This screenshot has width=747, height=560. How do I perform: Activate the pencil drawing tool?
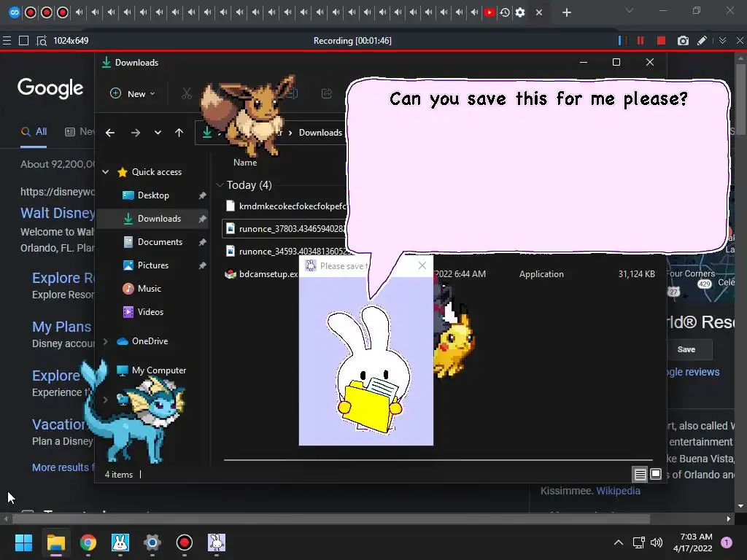point(702,41)
